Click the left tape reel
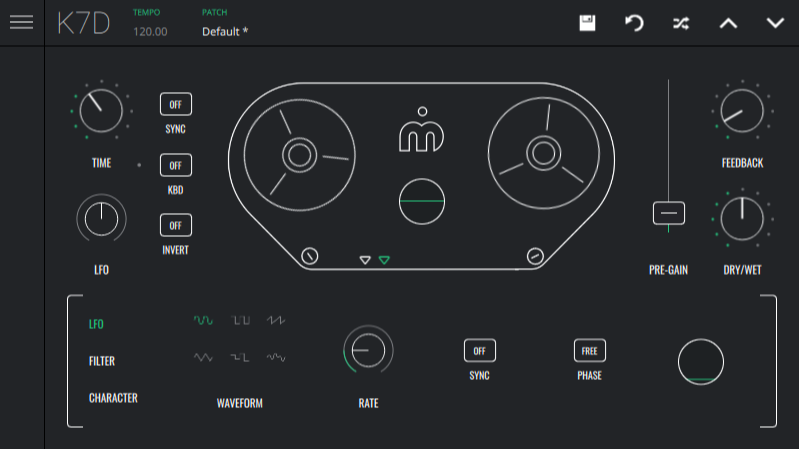This screenshot has width=799, height=449. point(300,155)
